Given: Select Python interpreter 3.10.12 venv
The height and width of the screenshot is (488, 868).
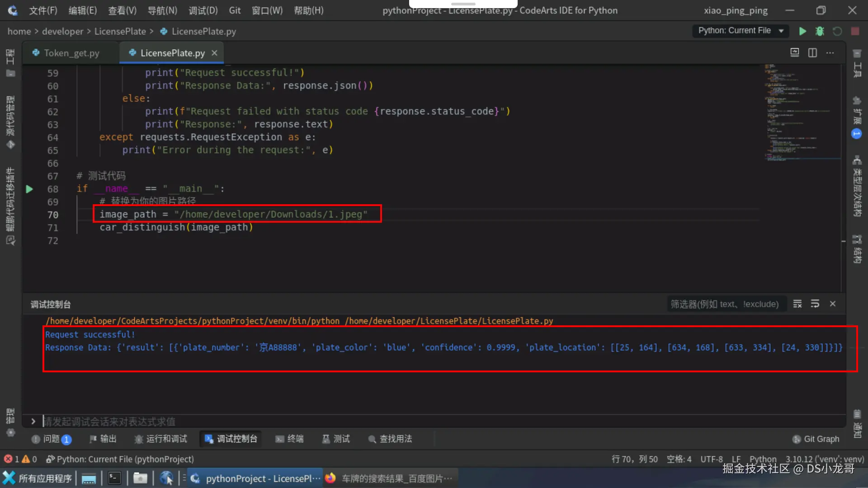Looking at the screenshot, I should [824, 459].
